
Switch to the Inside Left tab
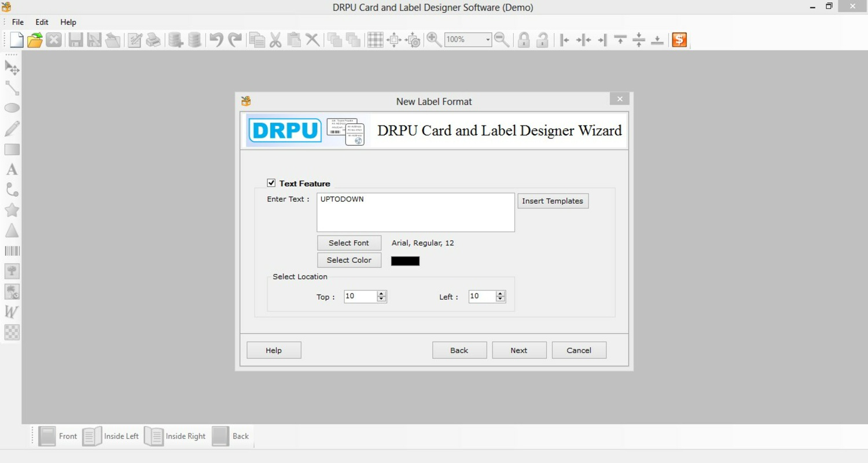coord(111,436)
